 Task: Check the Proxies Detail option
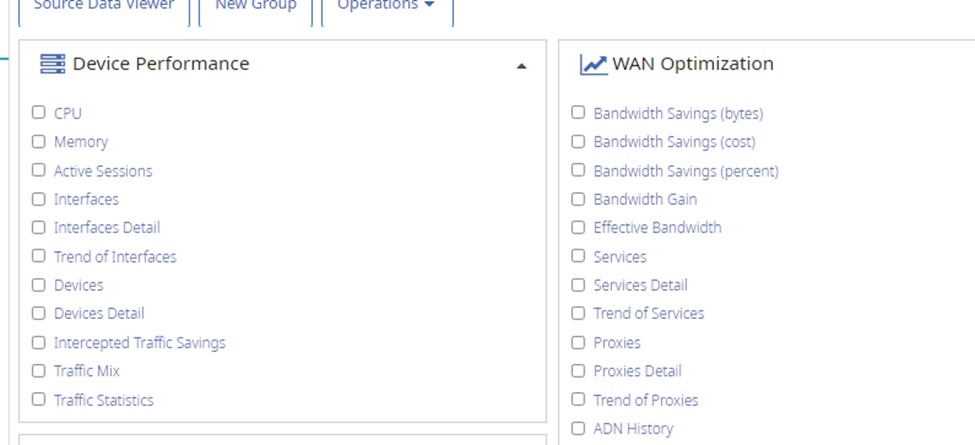578,371
